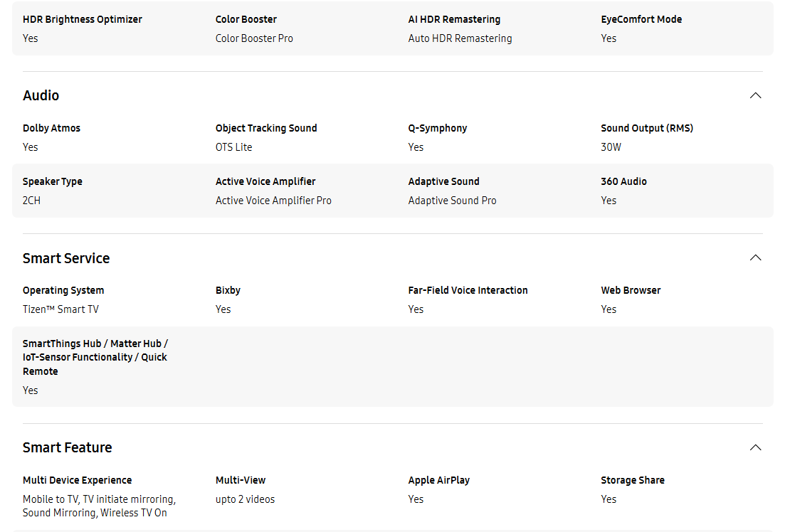Click the Smart Service heading
This screenshot has width=785, height=532.
66,258
